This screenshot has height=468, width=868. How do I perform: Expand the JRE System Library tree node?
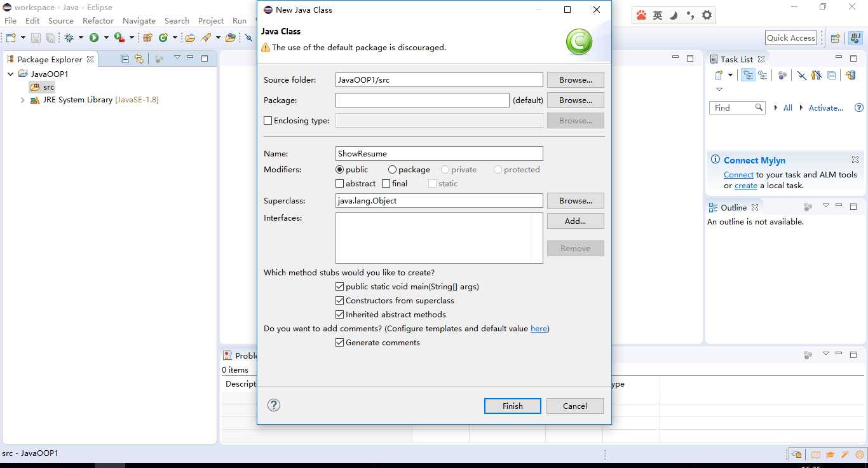coord(23,100)
